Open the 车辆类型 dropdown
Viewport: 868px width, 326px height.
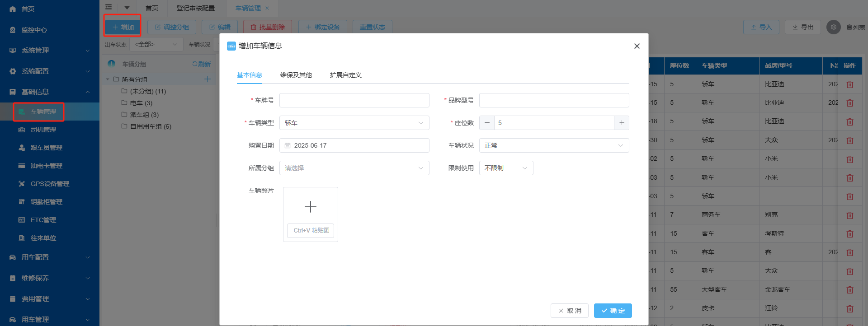point(354,123)
